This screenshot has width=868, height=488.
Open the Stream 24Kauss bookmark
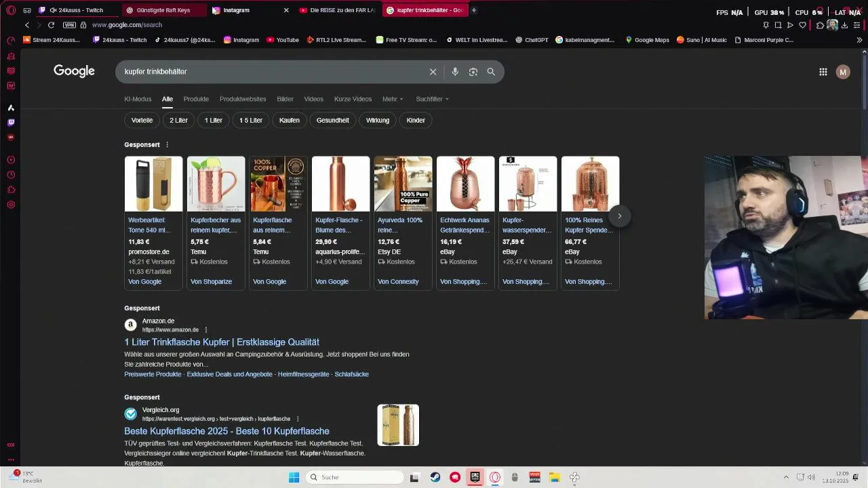[x=52, y=40]
